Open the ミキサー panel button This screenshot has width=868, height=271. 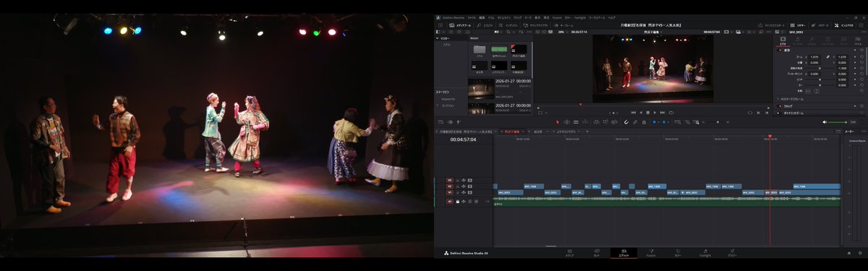[798, 25]
